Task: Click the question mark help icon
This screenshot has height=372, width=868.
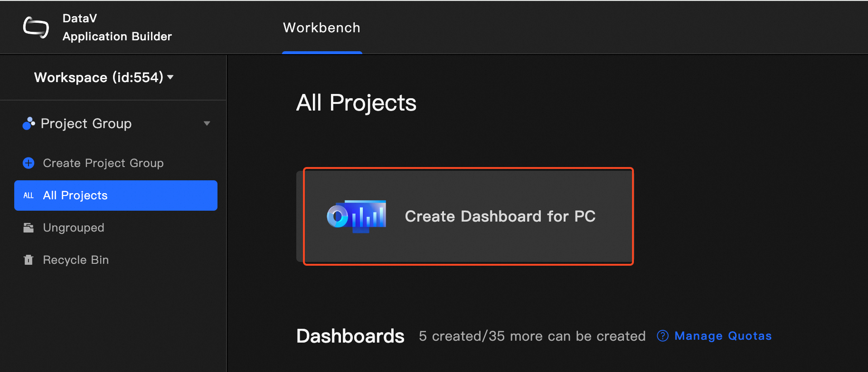Action: tap(662, 336)
